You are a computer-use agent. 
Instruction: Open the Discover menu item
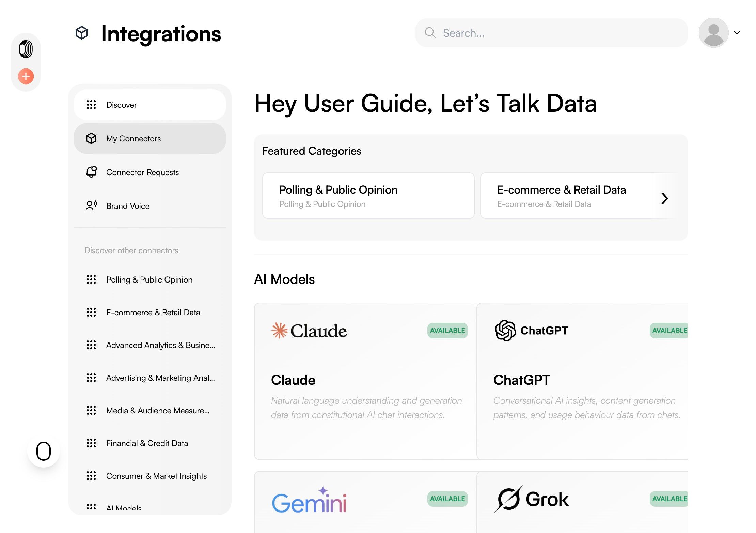pos(150,105)
